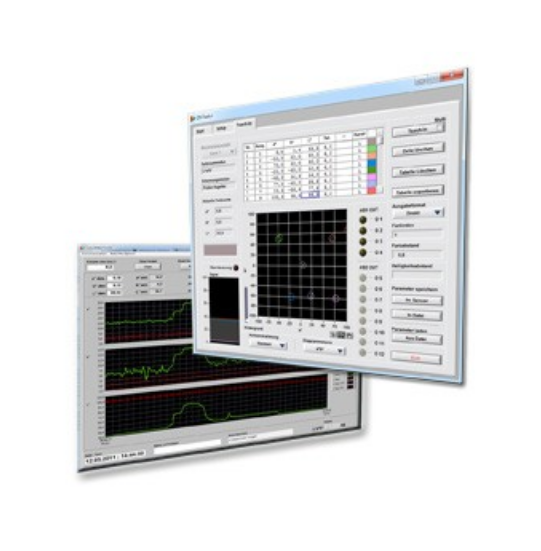Open the Ausgabeformat dropdown
Image resolution: width=541 pixels, height=551 pixels.
point(418,213)
